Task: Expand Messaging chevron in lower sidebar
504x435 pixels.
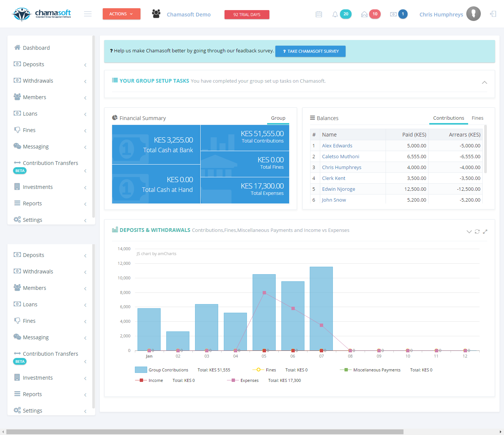Action: [x=85, y=338]
